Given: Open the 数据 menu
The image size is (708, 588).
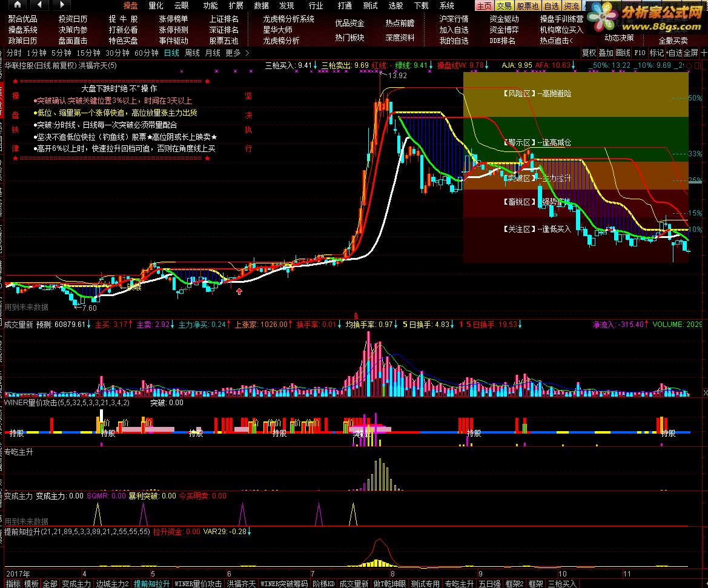Looking at the screenshot, I should click(x=262, y=5).
